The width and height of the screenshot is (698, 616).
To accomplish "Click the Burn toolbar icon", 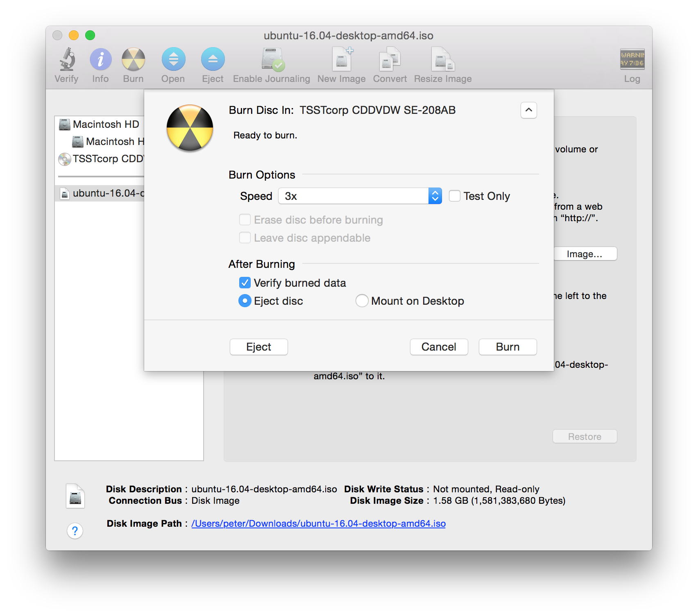I will [134, 59].
